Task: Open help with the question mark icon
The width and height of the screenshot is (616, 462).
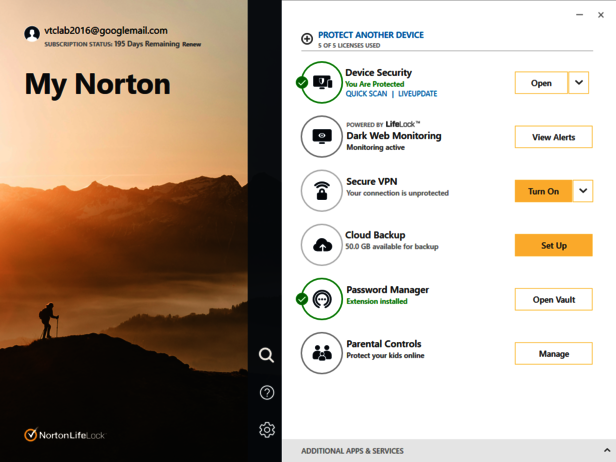Action: click(x=266, y=393)
